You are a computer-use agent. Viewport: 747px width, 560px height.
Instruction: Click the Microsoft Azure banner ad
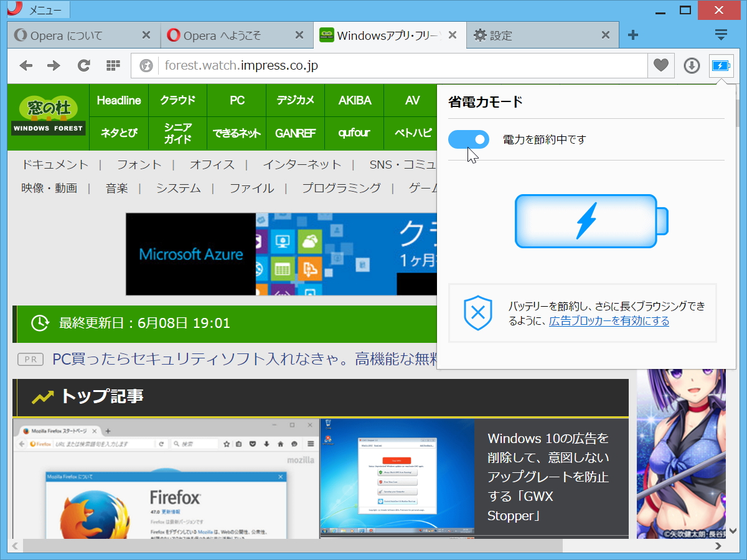tap(281, 254)
